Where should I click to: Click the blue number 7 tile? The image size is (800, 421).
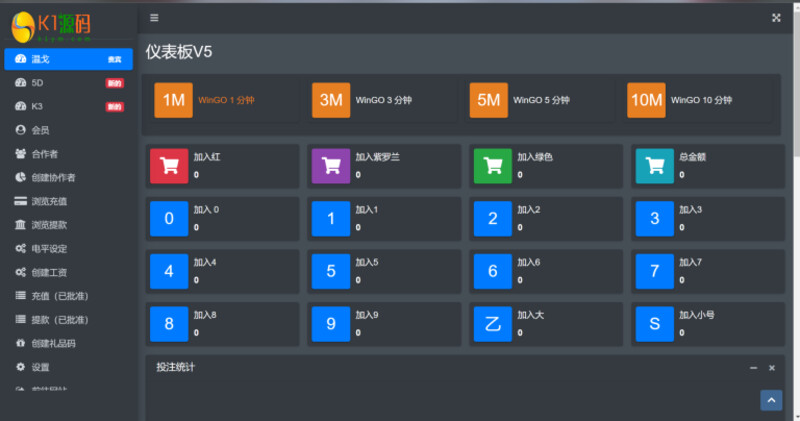pyautogui.click(x=654, y=271)
